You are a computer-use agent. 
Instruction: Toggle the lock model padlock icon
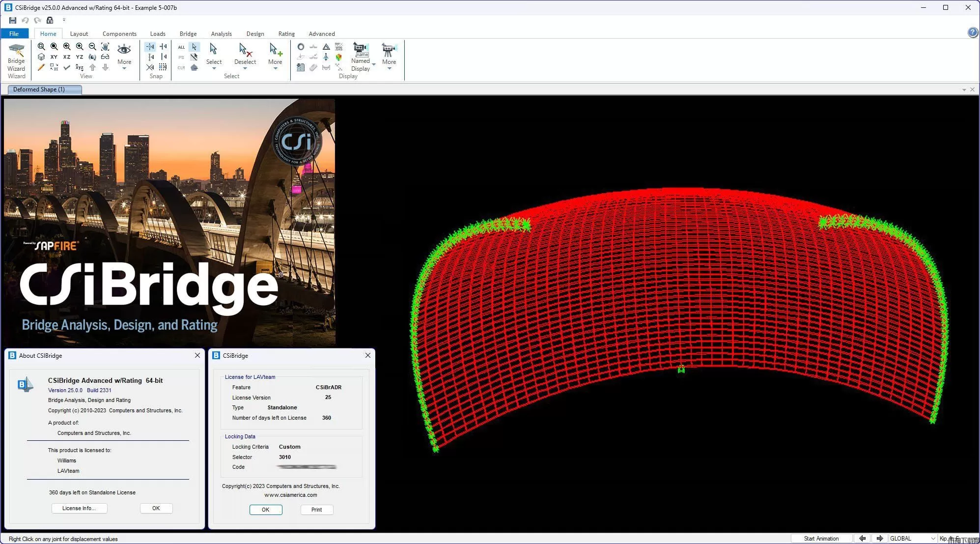(50, 20)
